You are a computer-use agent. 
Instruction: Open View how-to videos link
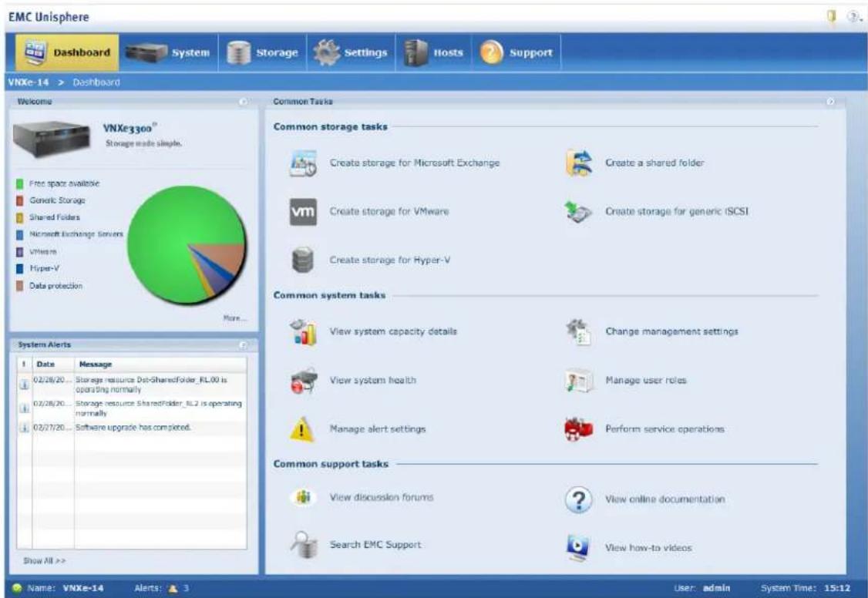[x=648, y=548]
